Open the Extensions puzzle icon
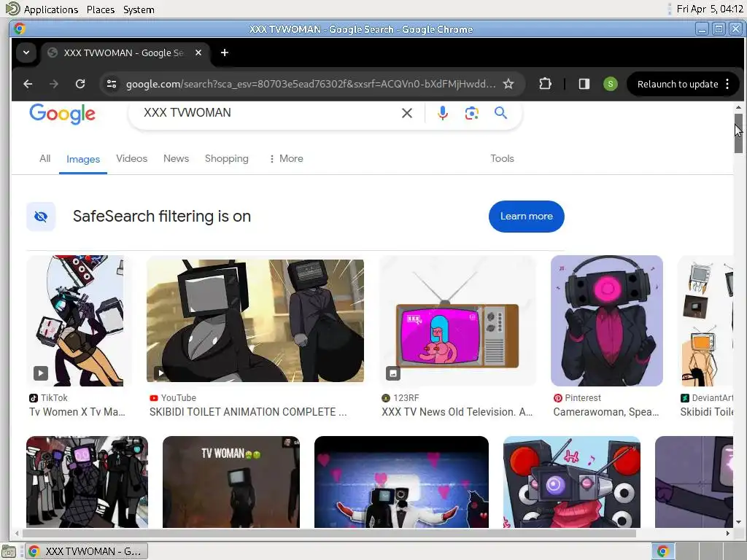 point(545,85)
